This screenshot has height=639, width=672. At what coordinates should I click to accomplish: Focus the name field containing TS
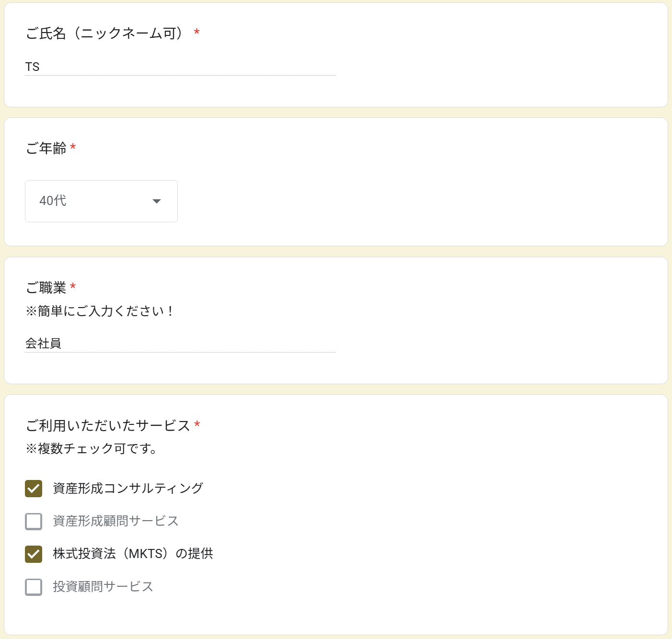(180, 67)
